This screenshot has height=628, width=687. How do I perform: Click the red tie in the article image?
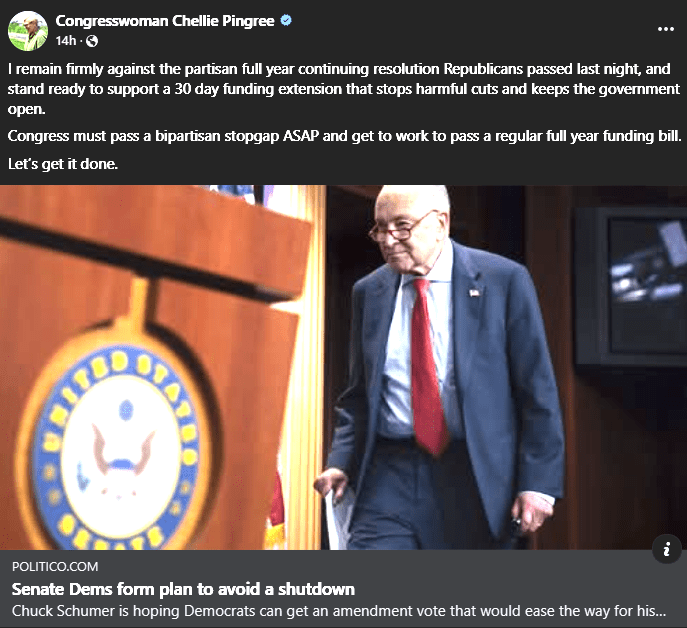pos(428,366)
